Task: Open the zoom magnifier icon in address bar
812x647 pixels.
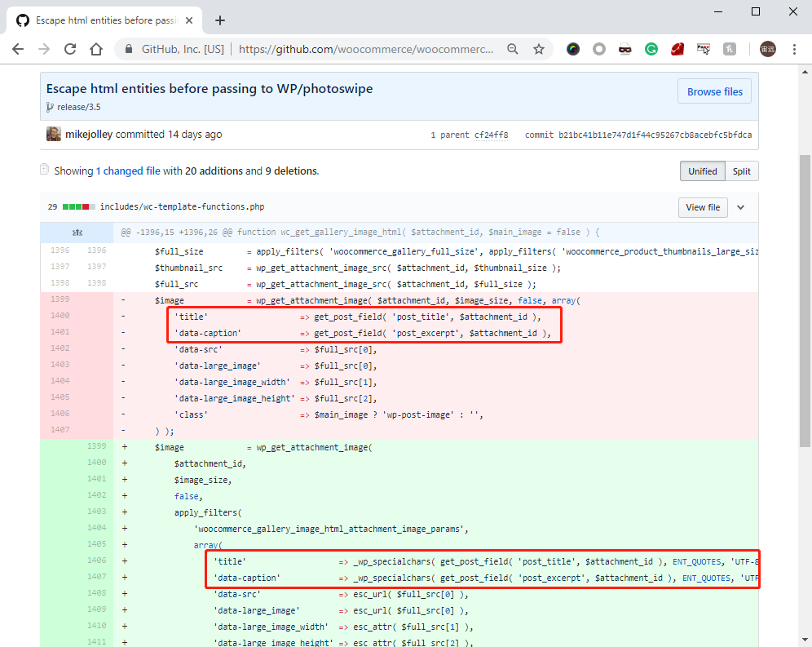Action: 513,49
